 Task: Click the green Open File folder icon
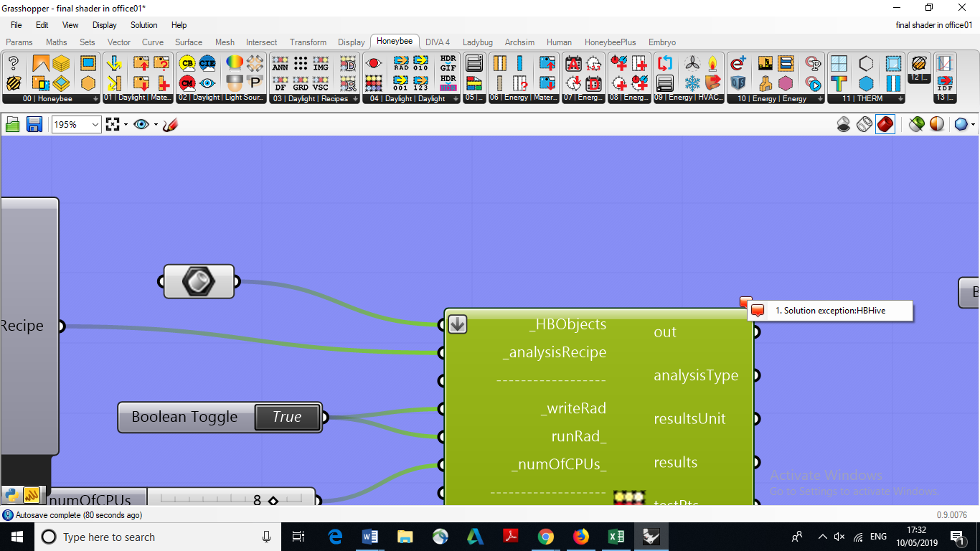point(12,125)
